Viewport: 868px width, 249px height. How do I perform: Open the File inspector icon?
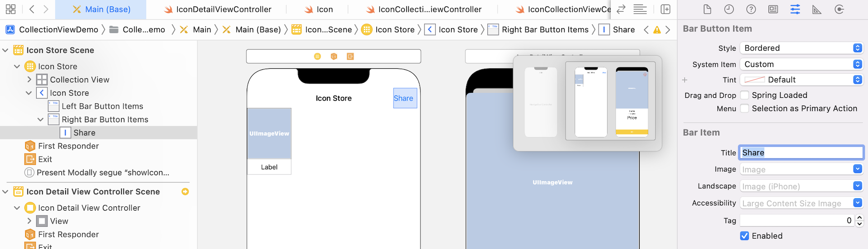point(708,10)
